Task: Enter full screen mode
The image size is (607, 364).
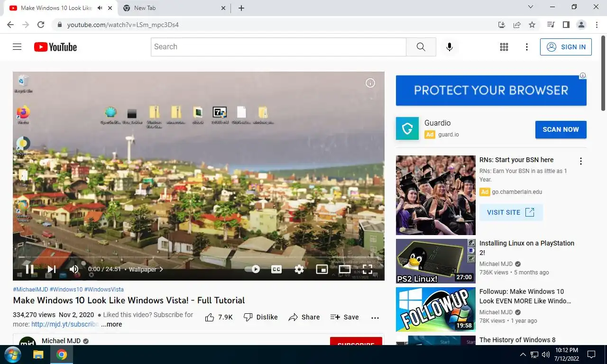Action: (x=368, y=269)
